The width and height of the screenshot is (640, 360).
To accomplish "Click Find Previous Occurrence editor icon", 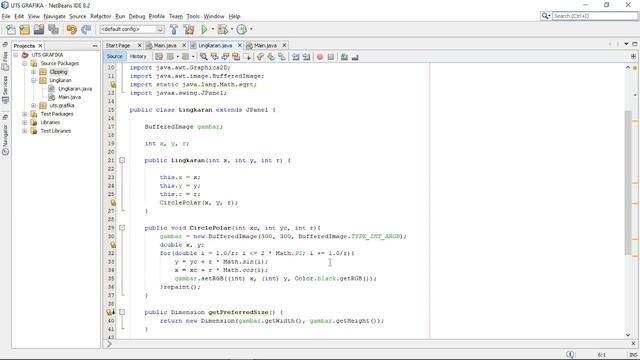I will click(214, 57).
